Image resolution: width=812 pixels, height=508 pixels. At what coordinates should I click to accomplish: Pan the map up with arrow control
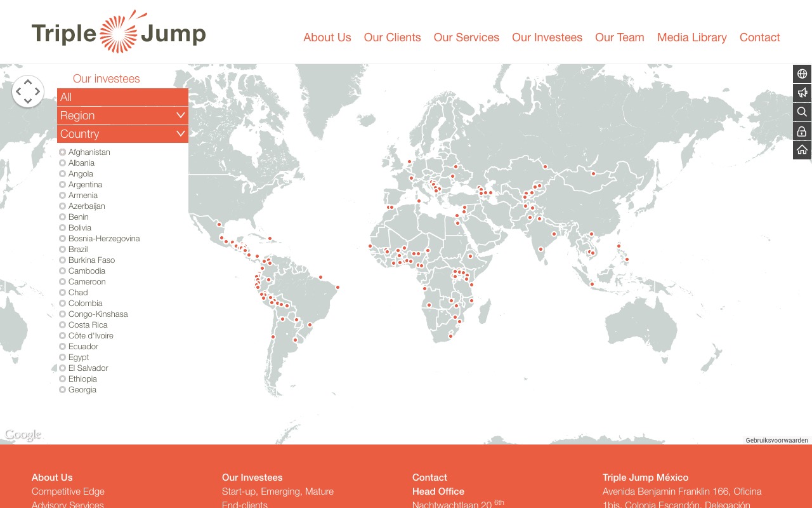coord(28,82)
